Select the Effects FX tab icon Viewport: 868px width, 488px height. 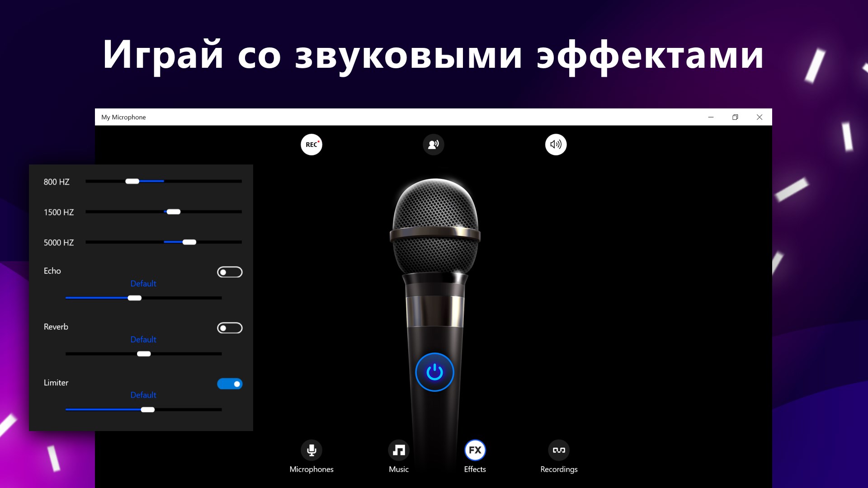[x=475, y=450]
